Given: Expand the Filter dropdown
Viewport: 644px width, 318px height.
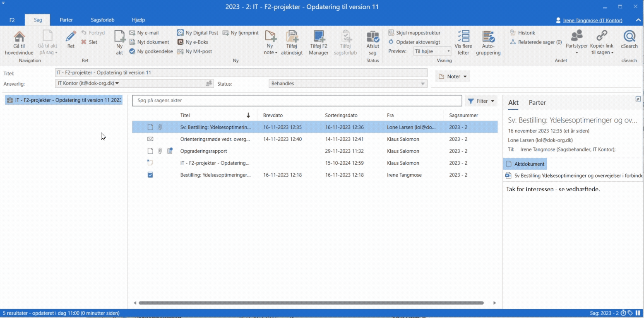Looking at the screenshot, I should point(481,101).
